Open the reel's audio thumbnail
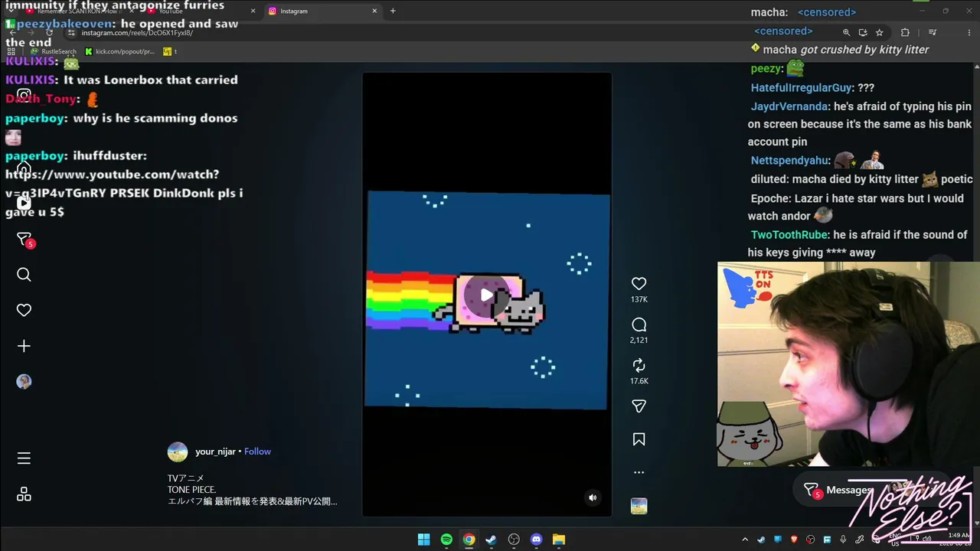 click(639, 506)
